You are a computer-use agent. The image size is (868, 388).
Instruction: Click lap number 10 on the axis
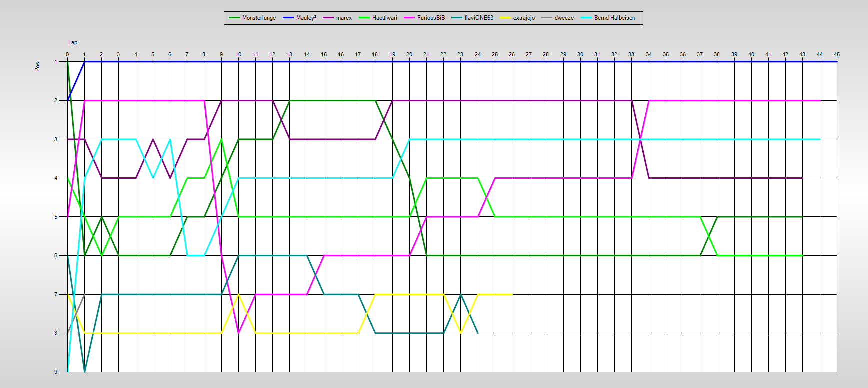(x=238, y=54)
